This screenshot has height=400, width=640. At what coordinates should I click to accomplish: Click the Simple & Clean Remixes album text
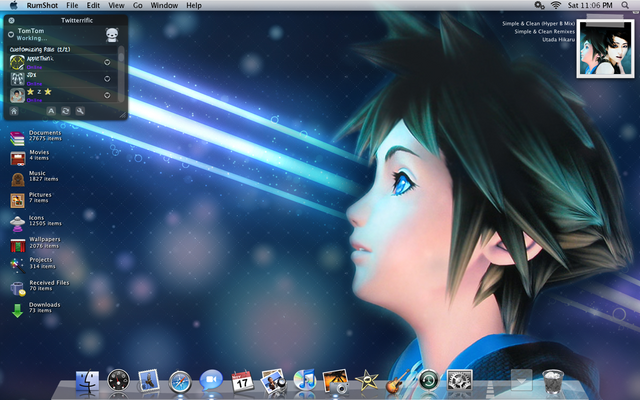[544, 31]
